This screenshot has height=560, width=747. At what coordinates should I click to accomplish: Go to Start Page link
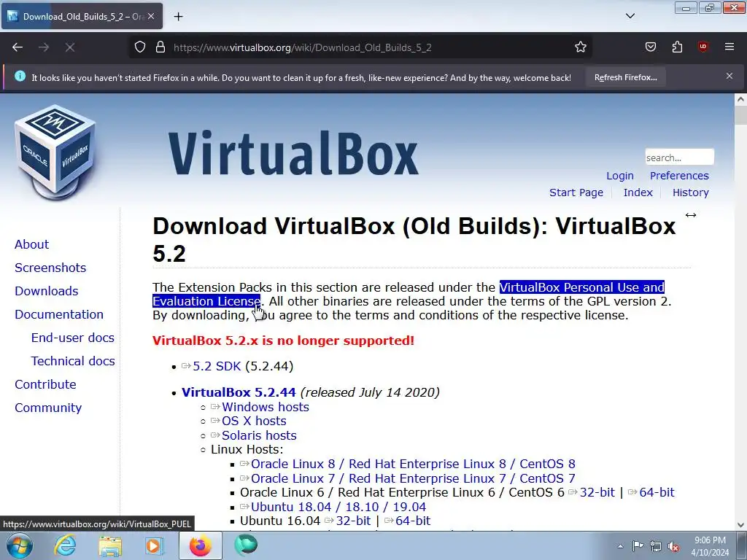(576, 192)
